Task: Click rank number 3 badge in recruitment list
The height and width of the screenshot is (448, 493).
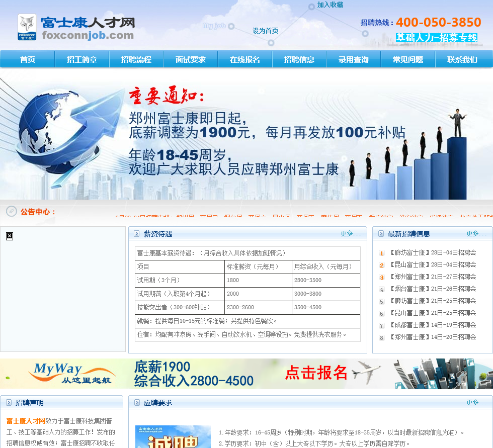Action: click(381, 278)
